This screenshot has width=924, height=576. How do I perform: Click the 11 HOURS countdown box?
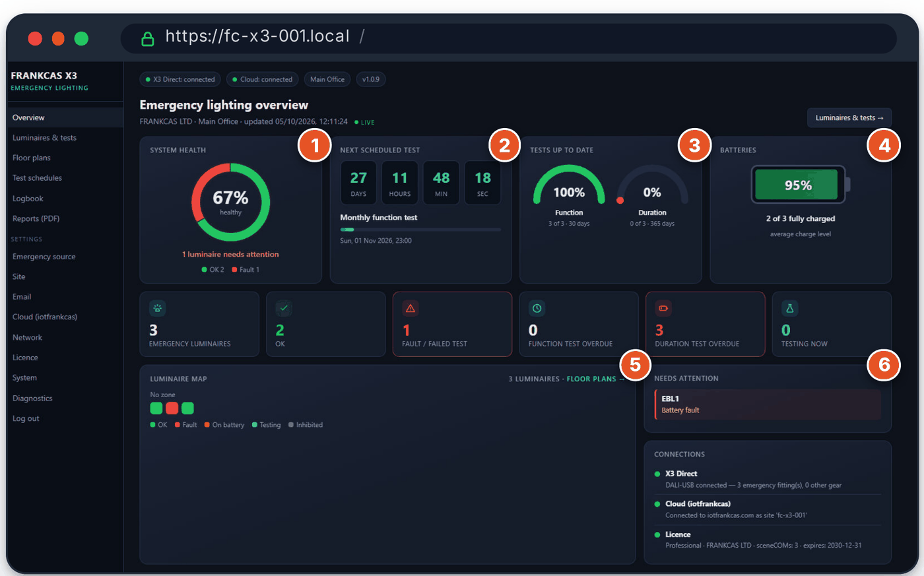coord(400,183)
